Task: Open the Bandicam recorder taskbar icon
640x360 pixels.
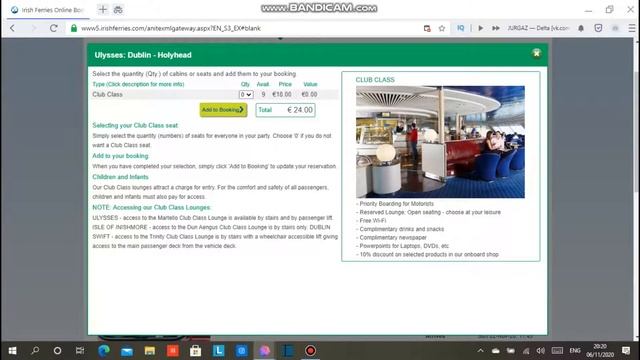Action: 310,351
